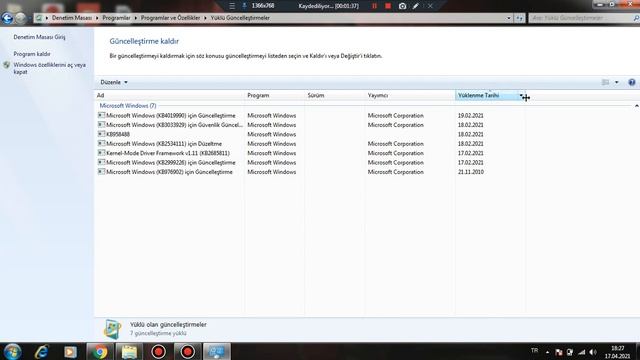The width and height of the screenshot is (640, 360).
Task: Change the list view style icon
Action: pos(605,82)
